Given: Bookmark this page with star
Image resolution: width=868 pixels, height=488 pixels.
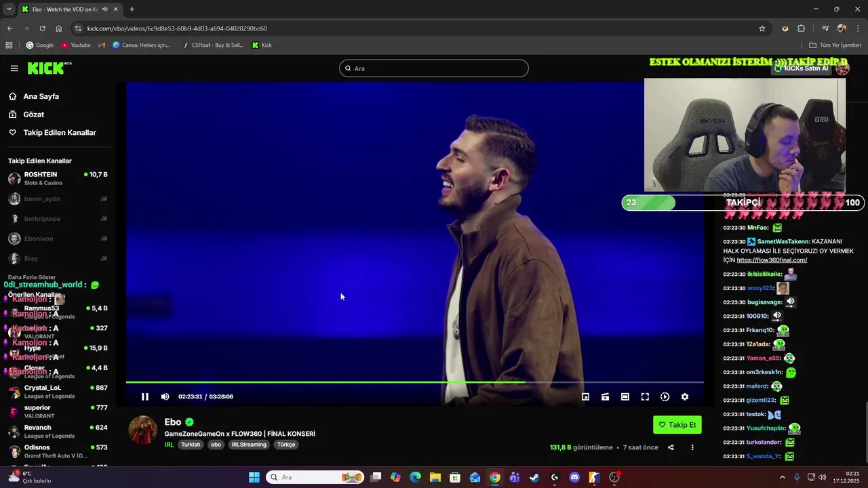Looking at the screenshot, I should pyautogui.click(x=762, y=28).
